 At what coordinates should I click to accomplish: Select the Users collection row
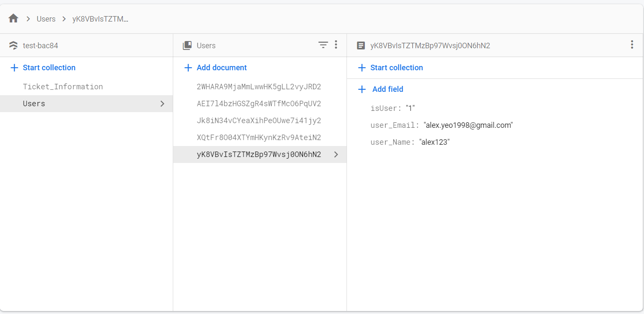point(86,104)
